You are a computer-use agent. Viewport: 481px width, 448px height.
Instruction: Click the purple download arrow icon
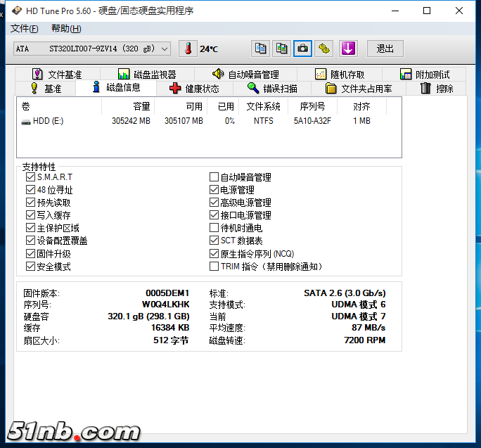coord(348,49)
